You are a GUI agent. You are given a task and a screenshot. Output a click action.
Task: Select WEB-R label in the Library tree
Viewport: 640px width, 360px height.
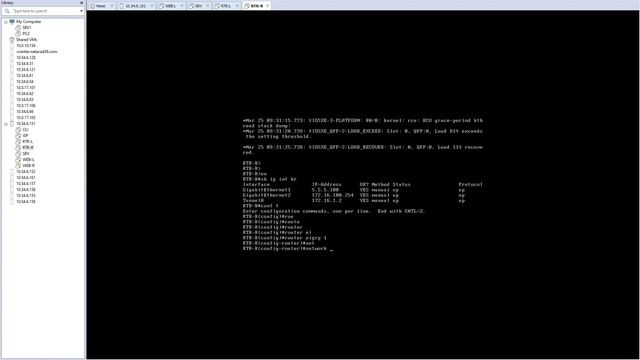point(29,165)
